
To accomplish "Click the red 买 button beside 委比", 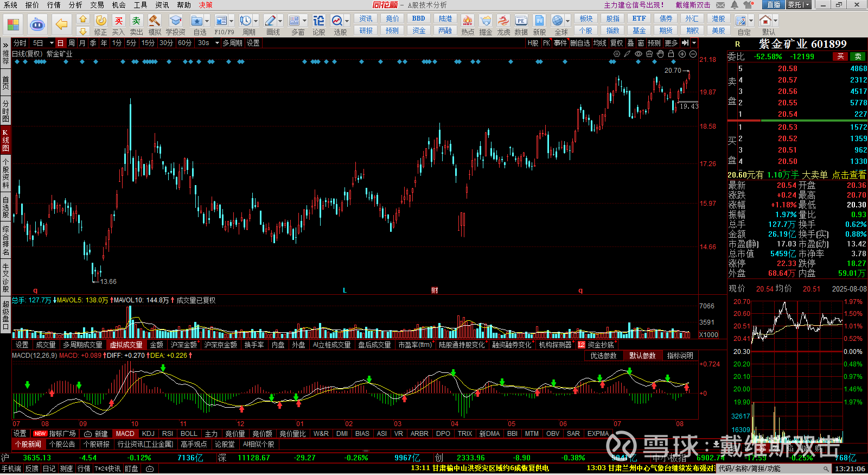I will [x=840, y=56].
